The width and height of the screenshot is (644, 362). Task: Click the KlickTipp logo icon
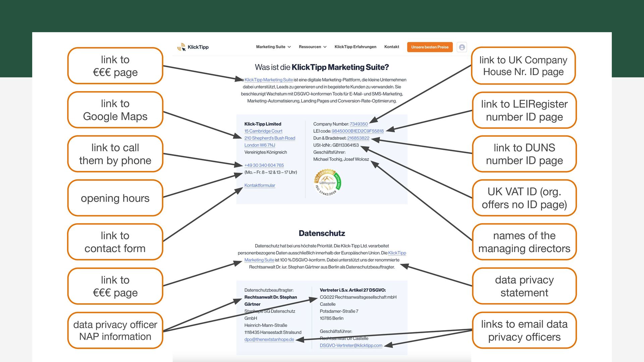pos(181,47)
